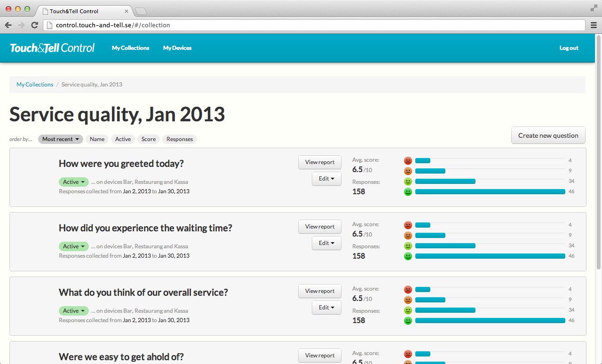The height and width of the screenshot is (364, 602).
Task: Click the fullscreen arrows icon in title bar
Action: coord(594,8)
